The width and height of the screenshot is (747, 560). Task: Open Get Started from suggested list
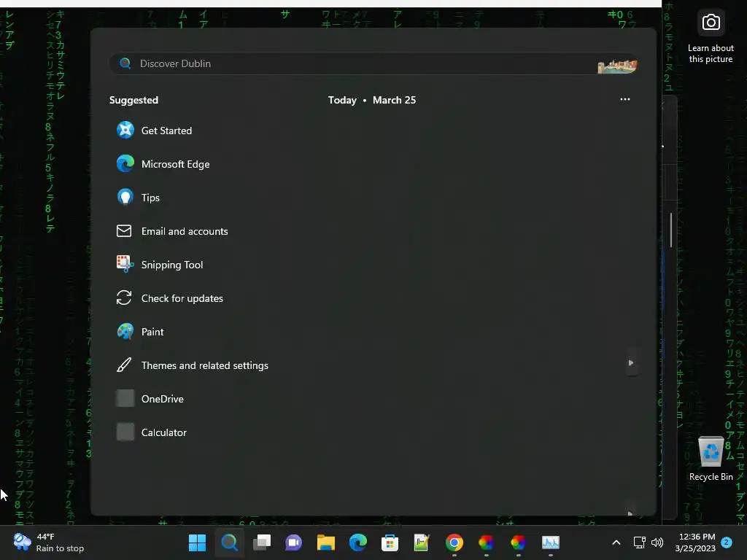[155, 131]
